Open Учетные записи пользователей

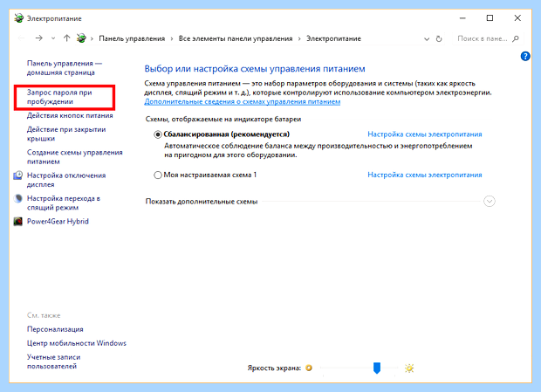pyautogui.click(x=53, y=361)
